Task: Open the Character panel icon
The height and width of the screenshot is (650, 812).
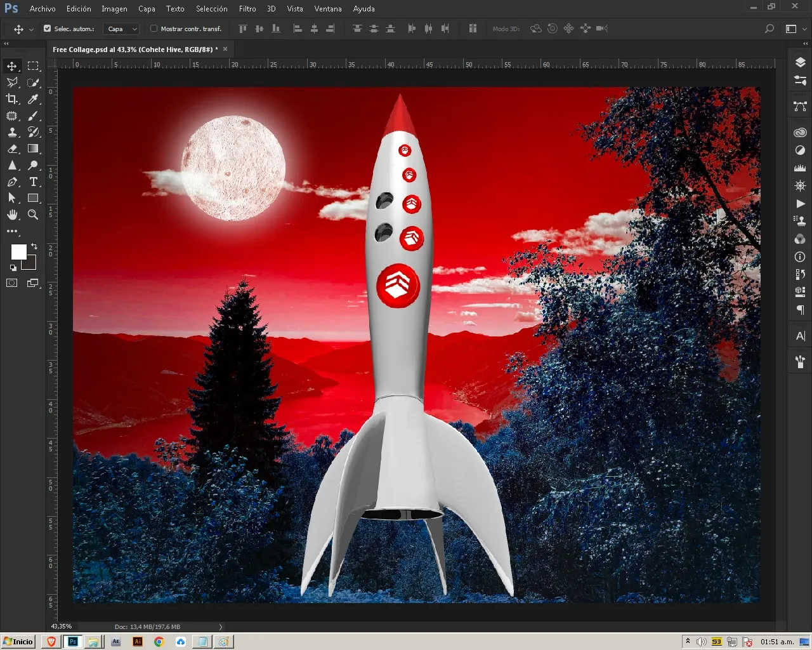Action: 800,336
